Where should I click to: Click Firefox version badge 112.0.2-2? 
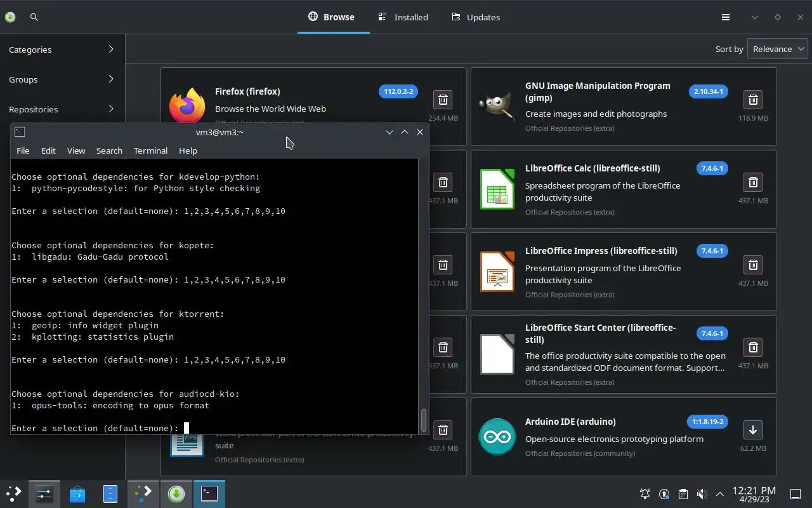point(399,91)
